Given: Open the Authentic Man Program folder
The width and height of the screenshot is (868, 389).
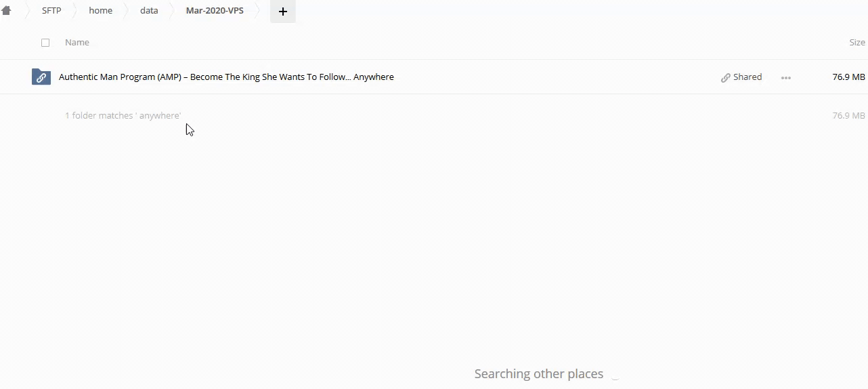Looking at the screenshot, I should click(x=226, y=77).
